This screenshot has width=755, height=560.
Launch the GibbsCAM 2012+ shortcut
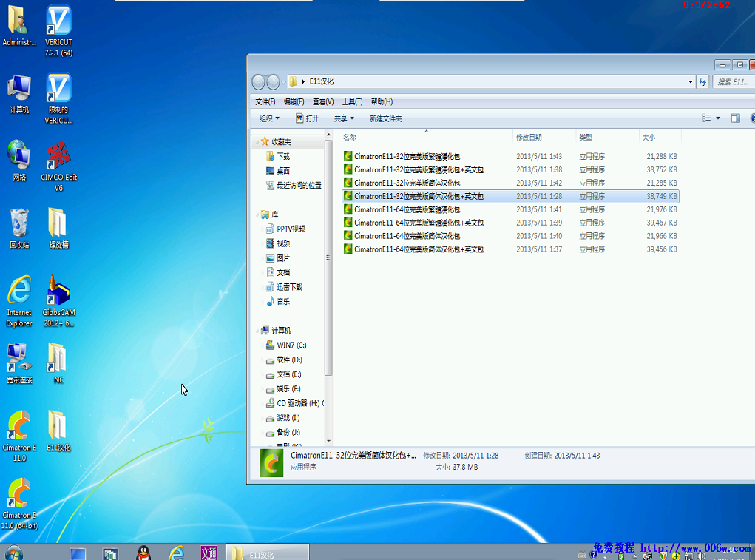click(58, 301)
